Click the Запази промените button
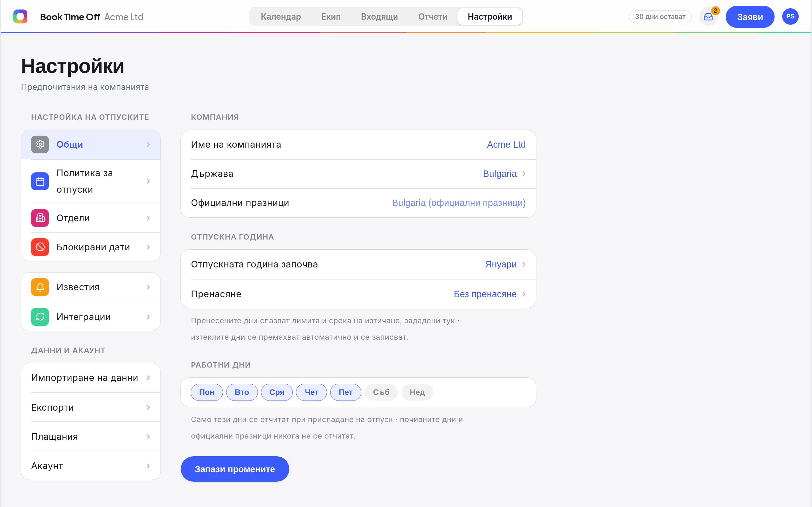812x507 pixels. tap(235, 469)
